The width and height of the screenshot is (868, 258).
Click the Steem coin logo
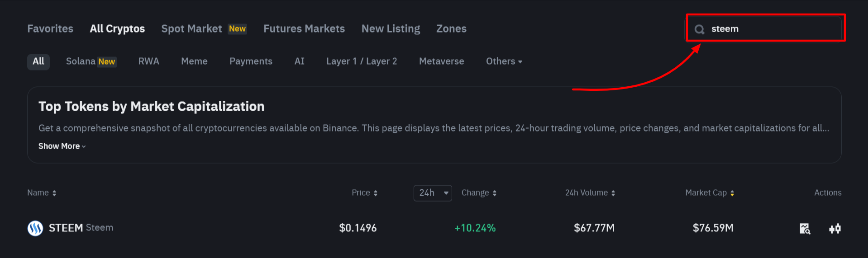point(35,228)
